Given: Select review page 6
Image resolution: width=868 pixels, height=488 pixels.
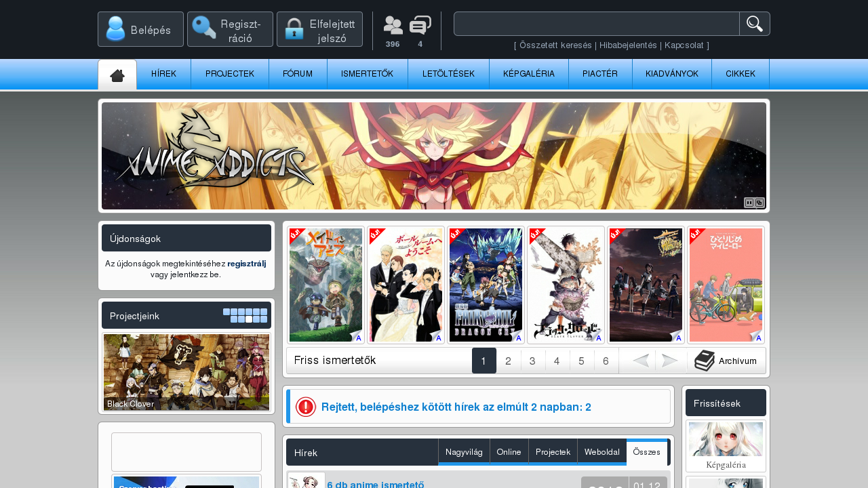Looking at the screenshot, I should coord(606,361).
